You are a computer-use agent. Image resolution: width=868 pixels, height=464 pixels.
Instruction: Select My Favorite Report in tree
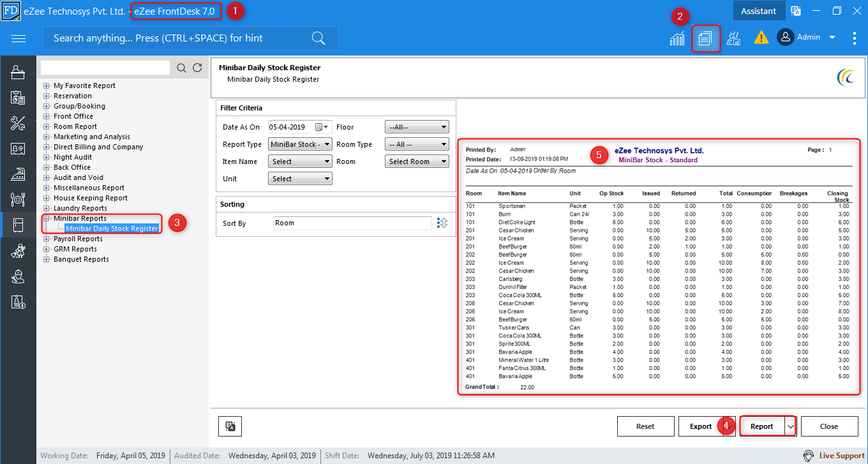tap(84, 86)
